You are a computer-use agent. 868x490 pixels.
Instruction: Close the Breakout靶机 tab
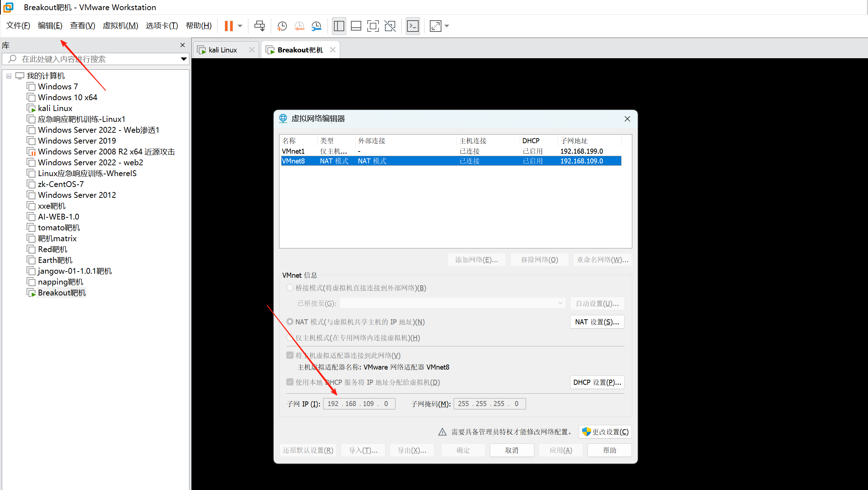click(333, 50)
